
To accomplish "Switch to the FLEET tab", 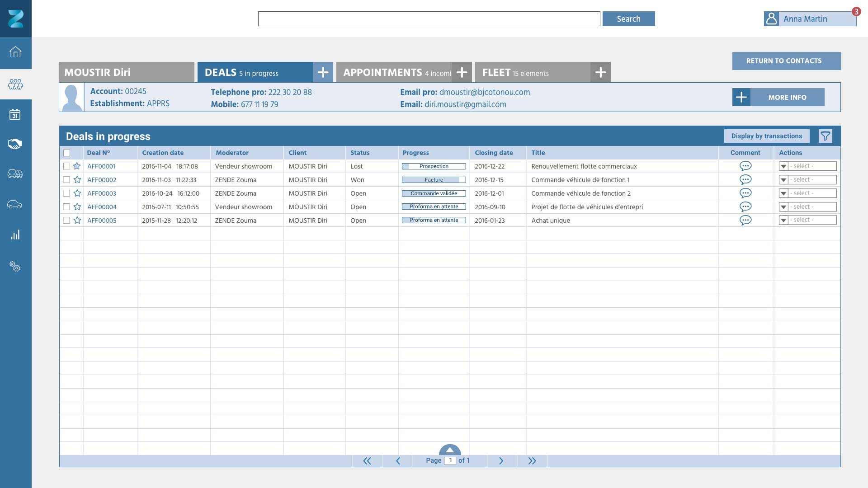I will point(533,72).
